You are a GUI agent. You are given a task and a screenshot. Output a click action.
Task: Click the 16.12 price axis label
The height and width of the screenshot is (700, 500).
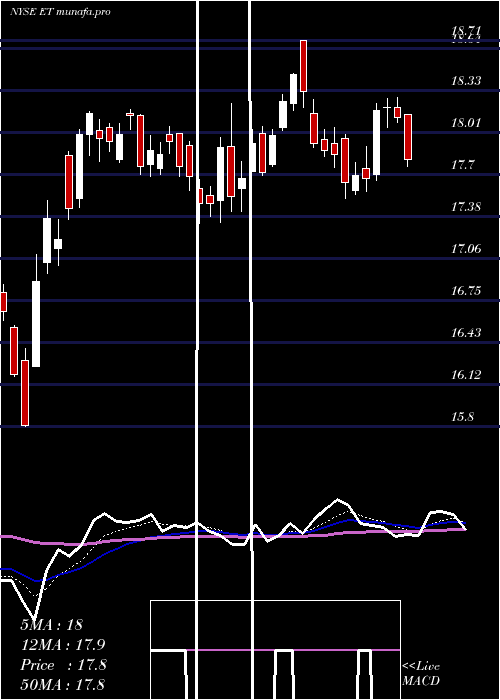466,375
